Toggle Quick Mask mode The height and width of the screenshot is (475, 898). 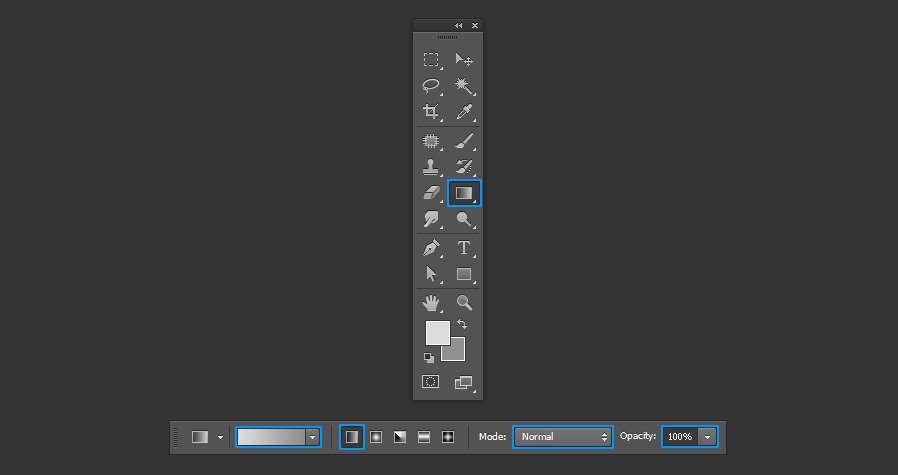point(431,382)
